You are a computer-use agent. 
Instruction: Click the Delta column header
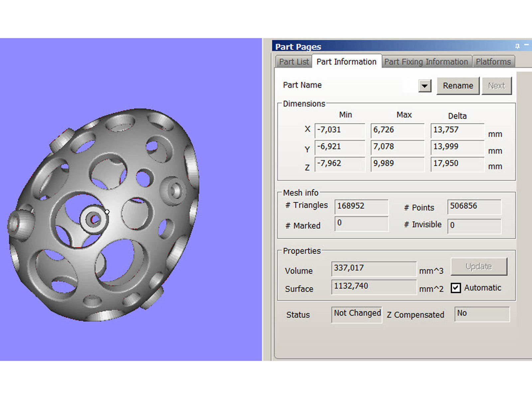(457, 116)
